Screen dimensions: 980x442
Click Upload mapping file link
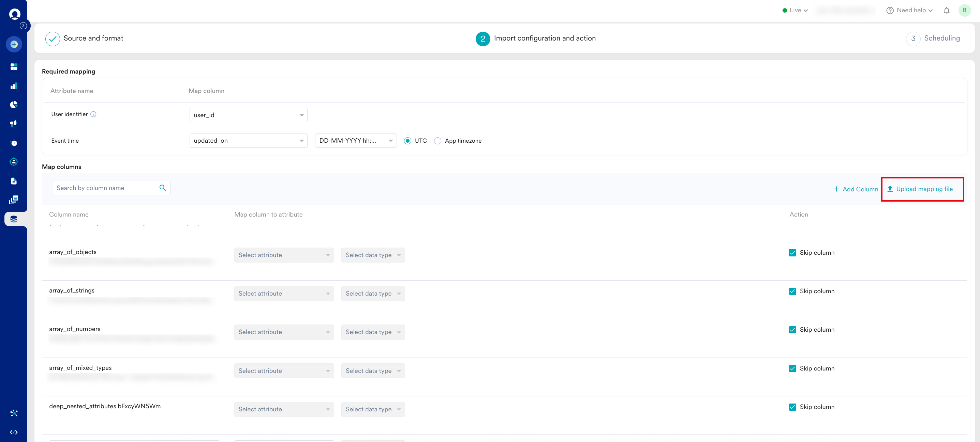(924, 189)
